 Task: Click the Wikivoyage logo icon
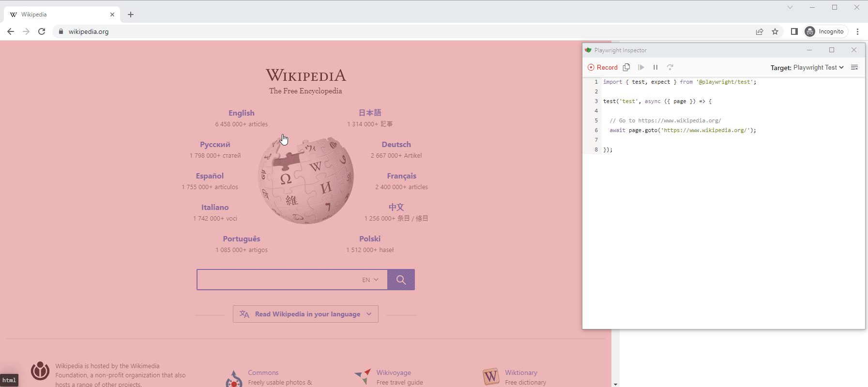363,376
